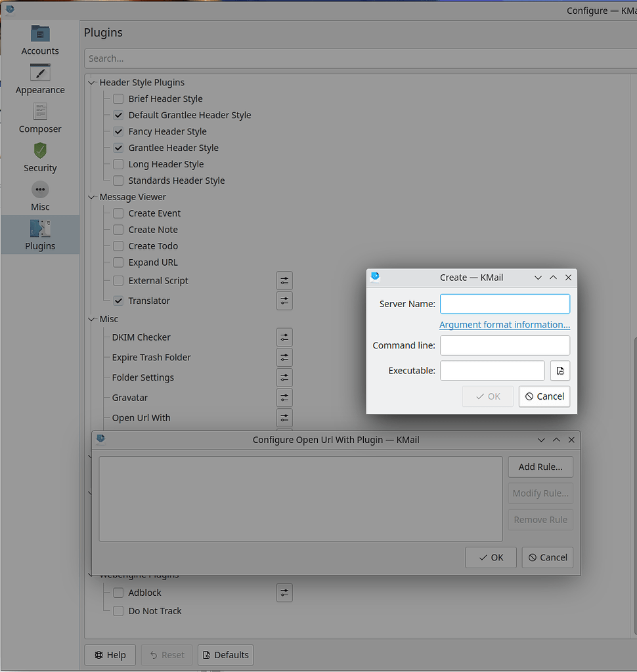Click Modify Rule button

click(x=540, y=493)
